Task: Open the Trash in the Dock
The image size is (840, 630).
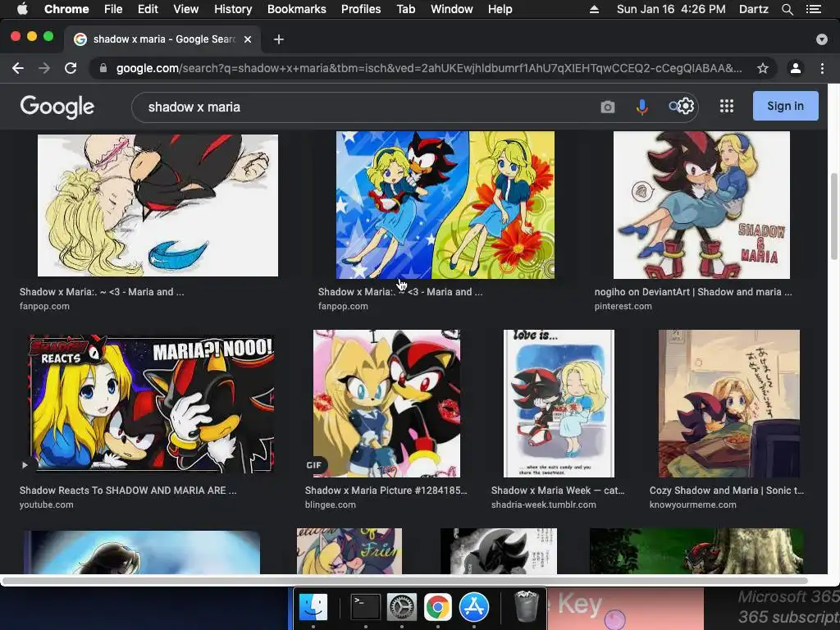Action: pyautogui.click(x=526, y=606)
